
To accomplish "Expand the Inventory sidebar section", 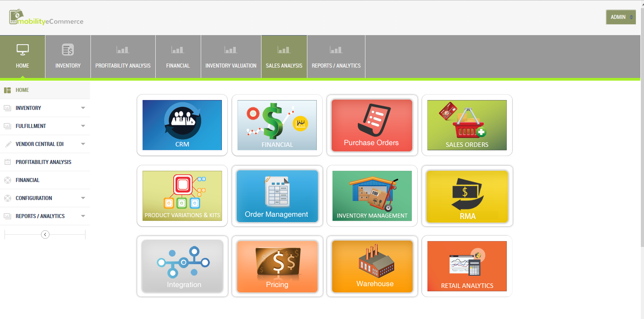I will [45, 108].
